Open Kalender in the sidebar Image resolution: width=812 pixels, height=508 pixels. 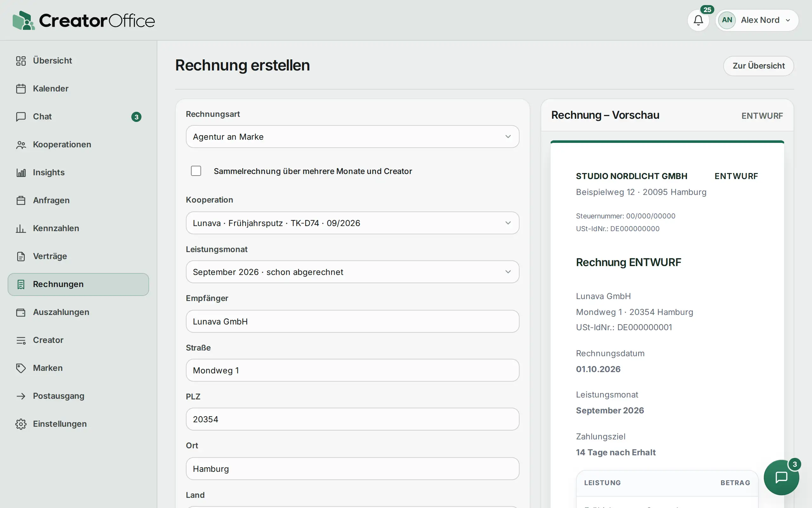pos(78,89)
